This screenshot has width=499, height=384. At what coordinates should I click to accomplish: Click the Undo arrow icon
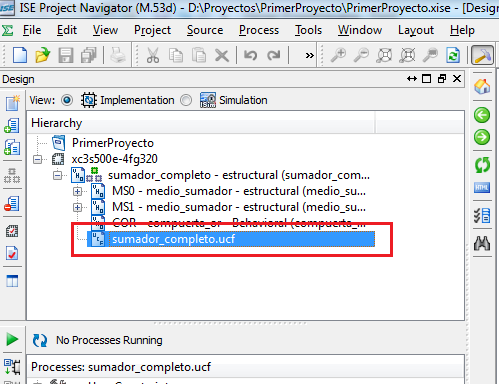[x=250, y=55]
